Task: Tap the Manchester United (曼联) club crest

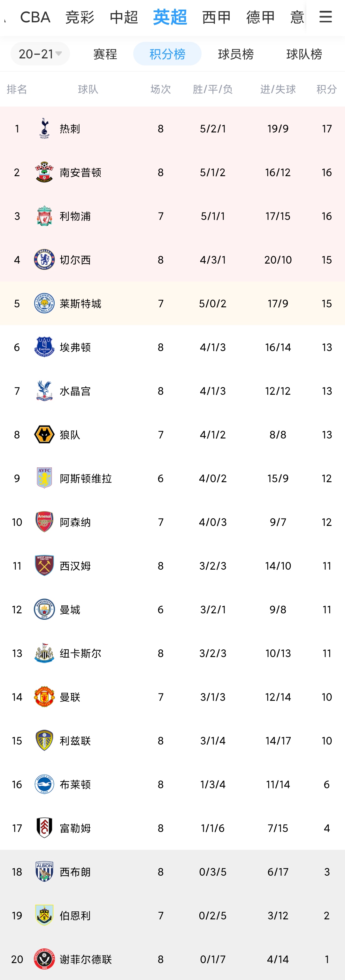Action: (44, 697)
